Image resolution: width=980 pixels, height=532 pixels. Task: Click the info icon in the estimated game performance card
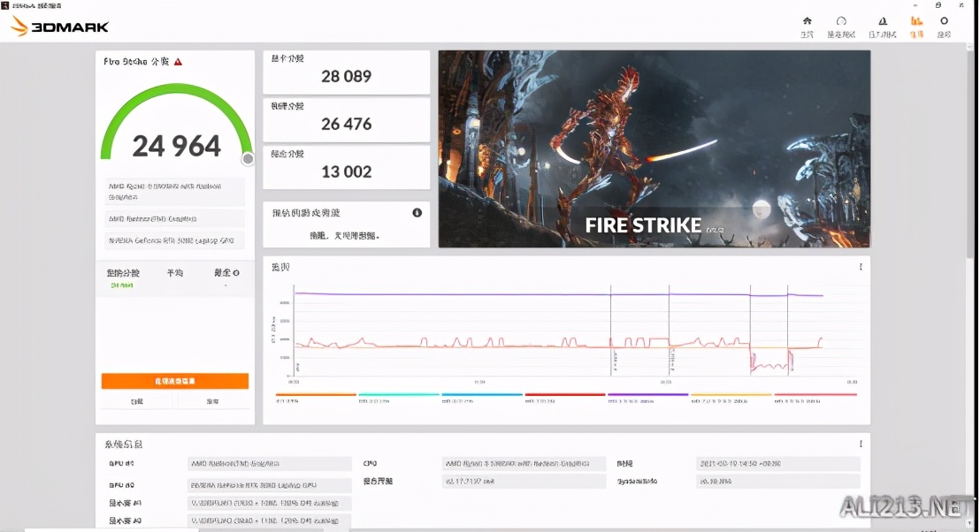(x=417, y=213)
